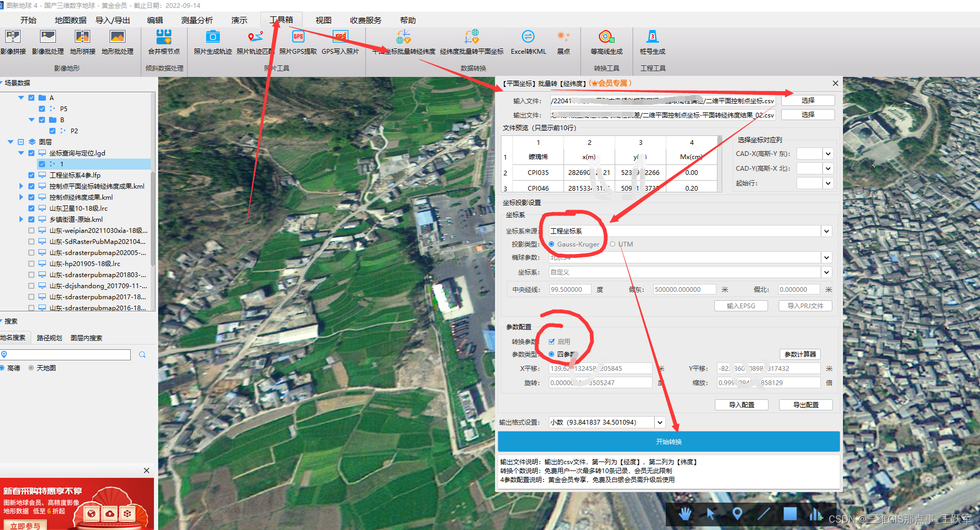Viewport: 980px width, 530px height.
Task: Toggle checkbox for 工程坐标系4参.lfp layer
Action: tap(31, 175)
